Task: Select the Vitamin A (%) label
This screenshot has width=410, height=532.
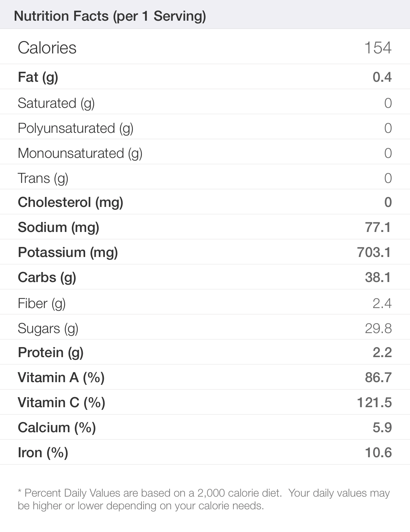Action: coord(61,377)
